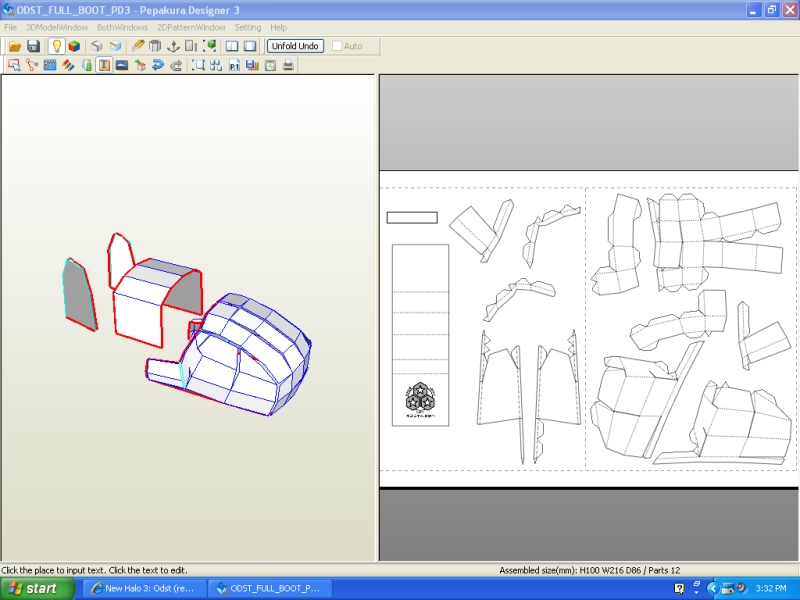This screenshot has width=800, height=600.
Task: Expand hidden tray icons with the arrow
Action: (713, 589)
